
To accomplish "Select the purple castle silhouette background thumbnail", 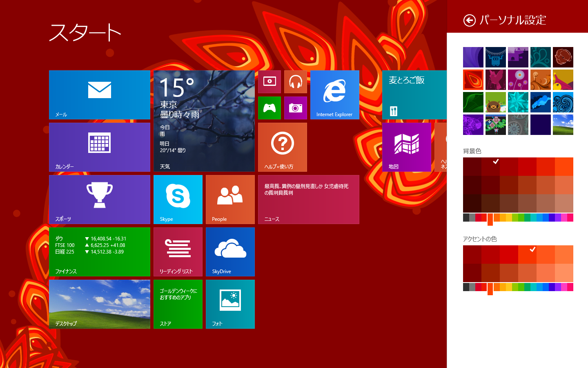I will click(518, 57).
